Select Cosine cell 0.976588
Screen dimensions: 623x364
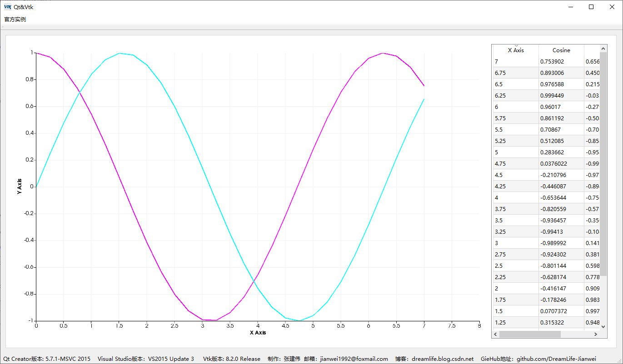(561, 84)
